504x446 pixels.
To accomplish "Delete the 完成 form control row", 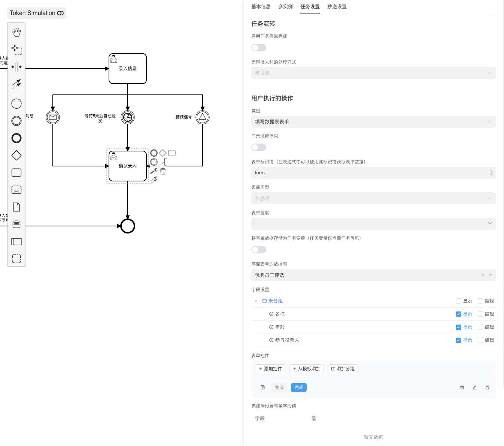I will (x=462, y=388).
